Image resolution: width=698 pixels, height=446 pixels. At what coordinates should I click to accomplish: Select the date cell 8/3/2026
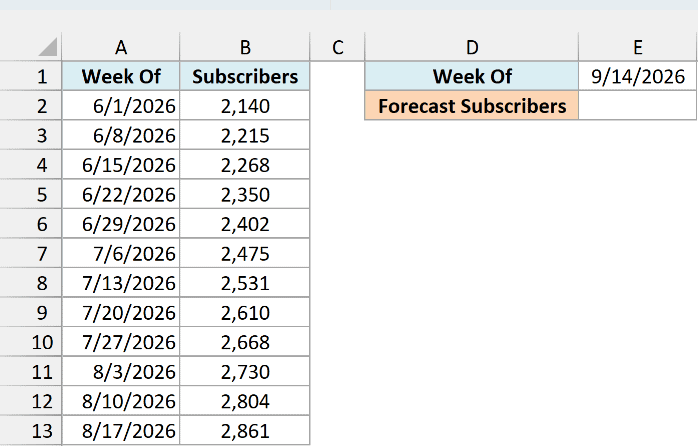click(121, 371)
